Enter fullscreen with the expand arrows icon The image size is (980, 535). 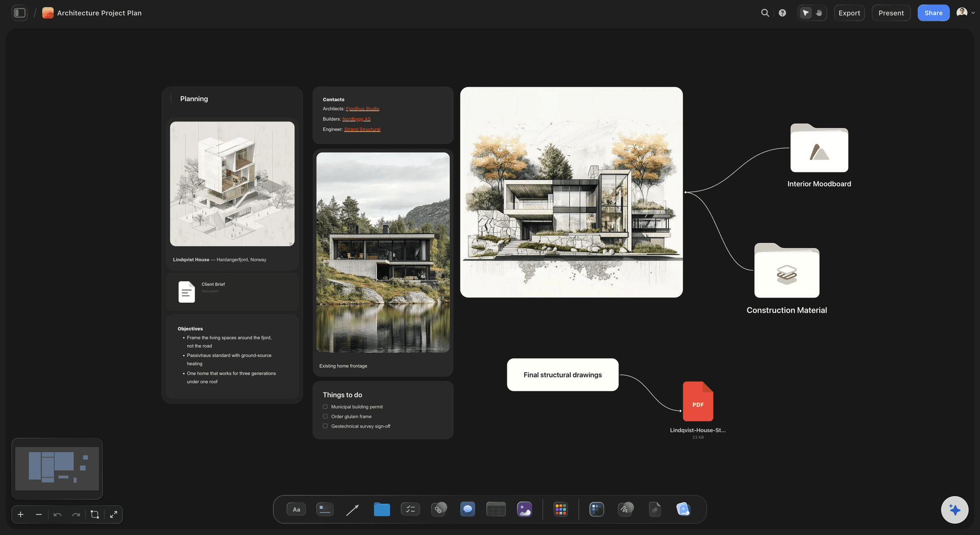click(113, 514)
